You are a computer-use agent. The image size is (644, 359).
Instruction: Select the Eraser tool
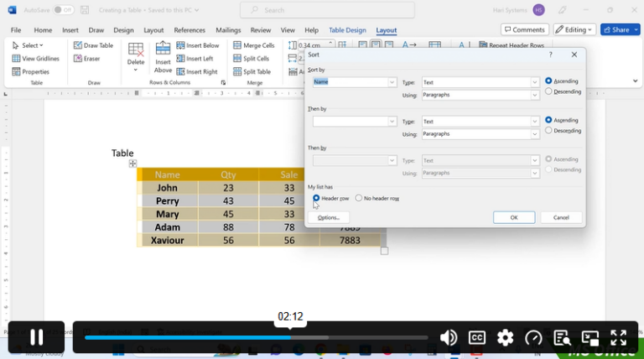tap(86, 59)
